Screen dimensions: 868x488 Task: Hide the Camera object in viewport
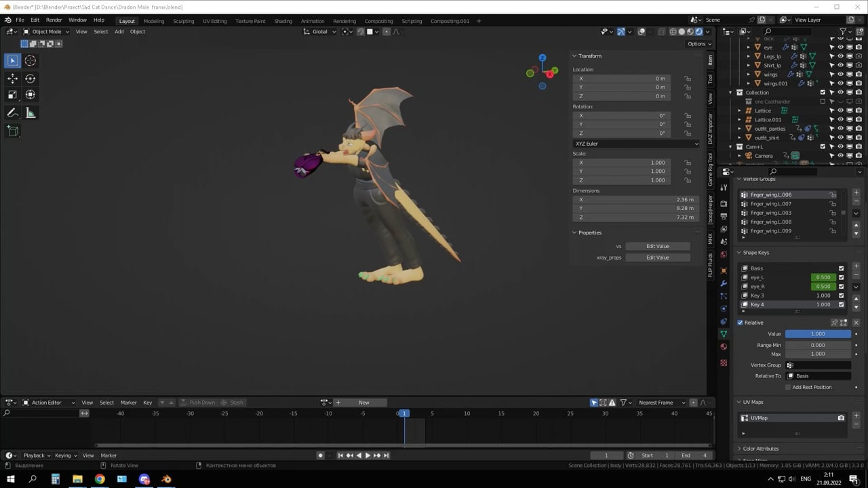(x=840, y=156)
